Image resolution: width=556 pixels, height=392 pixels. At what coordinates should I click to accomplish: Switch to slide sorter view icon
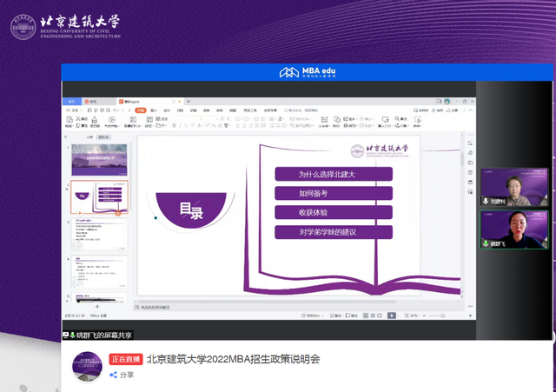(x=373, y=316)
